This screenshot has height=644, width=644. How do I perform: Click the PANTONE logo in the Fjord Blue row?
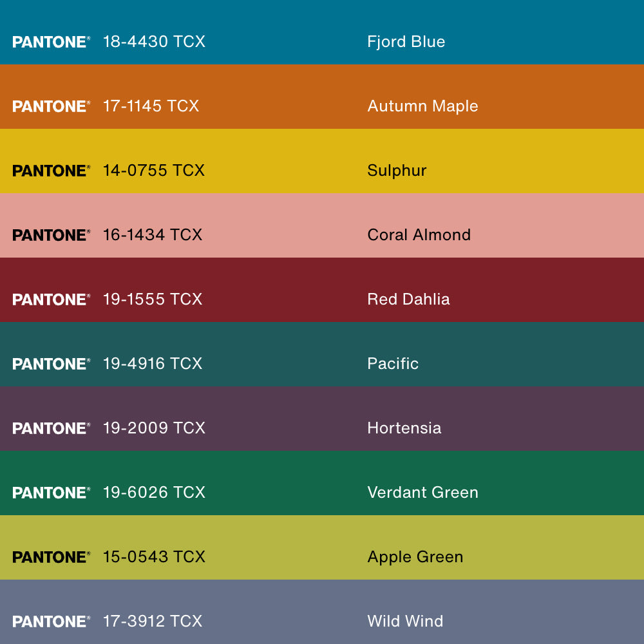tap(51, 42)
